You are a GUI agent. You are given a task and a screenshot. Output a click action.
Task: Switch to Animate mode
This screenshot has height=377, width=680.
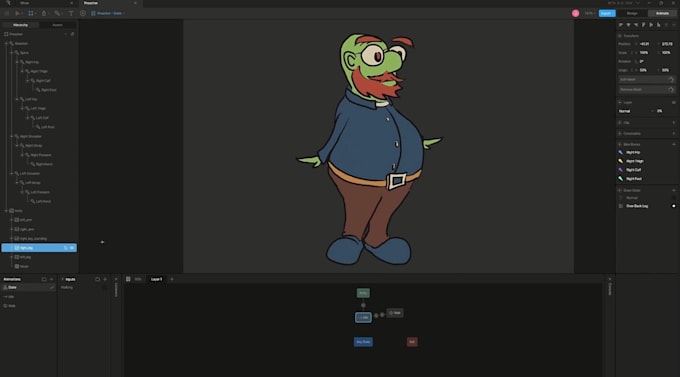coord(662,13)
